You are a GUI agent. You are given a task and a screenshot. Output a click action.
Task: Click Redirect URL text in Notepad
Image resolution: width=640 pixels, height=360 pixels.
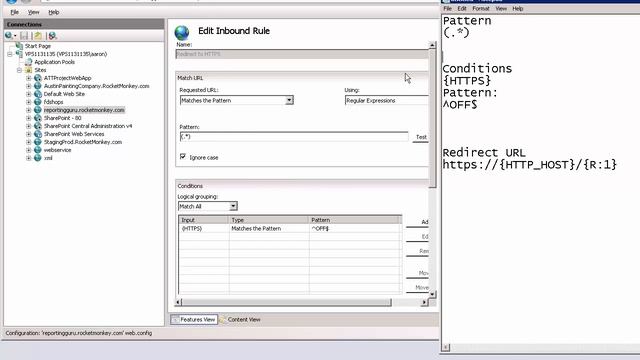point(484,153)
